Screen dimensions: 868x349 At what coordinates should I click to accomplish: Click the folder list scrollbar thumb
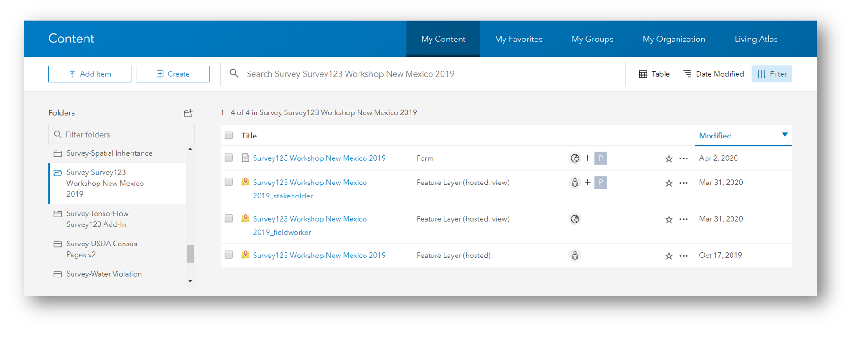[x=190, y=254]
